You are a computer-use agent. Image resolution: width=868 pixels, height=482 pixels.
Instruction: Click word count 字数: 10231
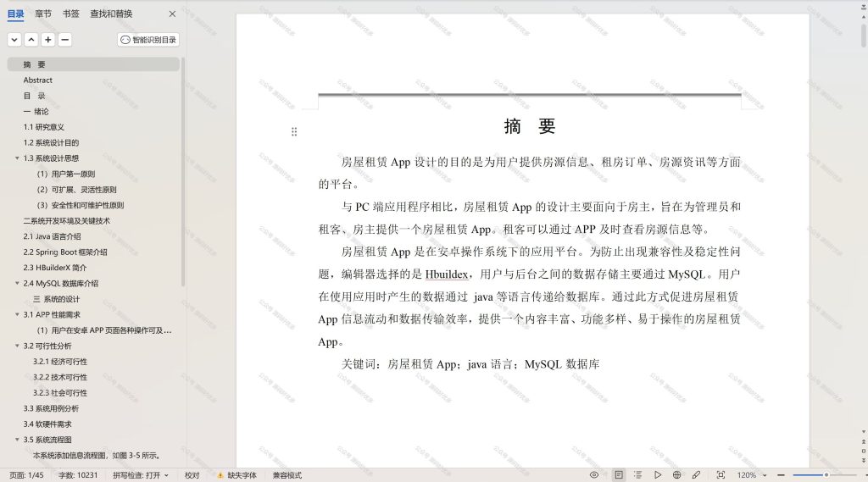[x=78, y=475]
